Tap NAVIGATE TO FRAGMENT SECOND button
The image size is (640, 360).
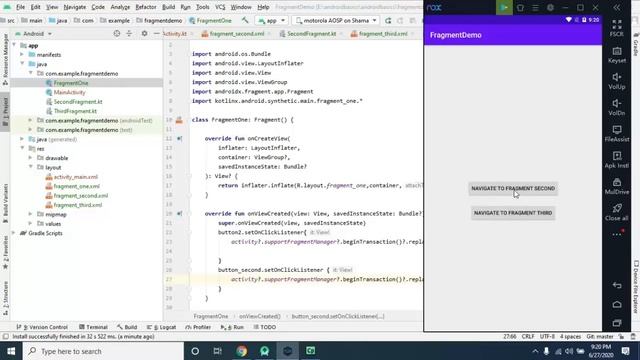coord(513,189)
